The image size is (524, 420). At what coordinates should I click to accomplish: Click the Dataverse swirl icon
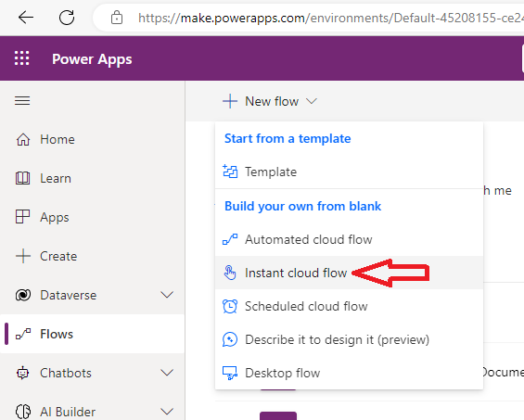(23, 295)
